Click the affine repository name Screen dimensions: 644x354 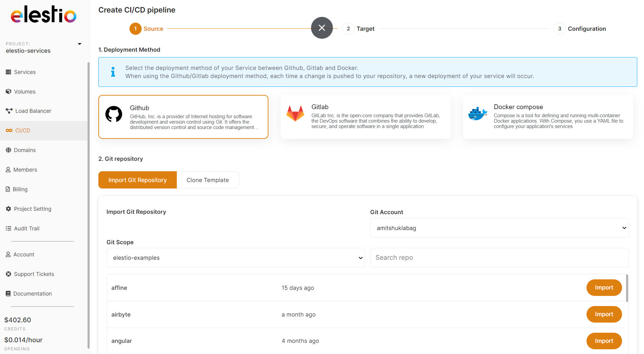click(x=119, y=288)
